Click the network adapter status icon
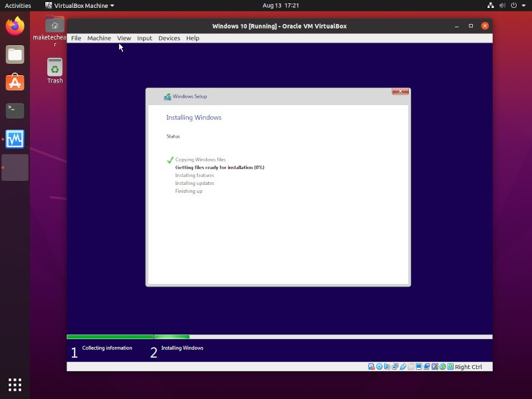This screenshot has height=399, width=532. [x=395, y=366]
